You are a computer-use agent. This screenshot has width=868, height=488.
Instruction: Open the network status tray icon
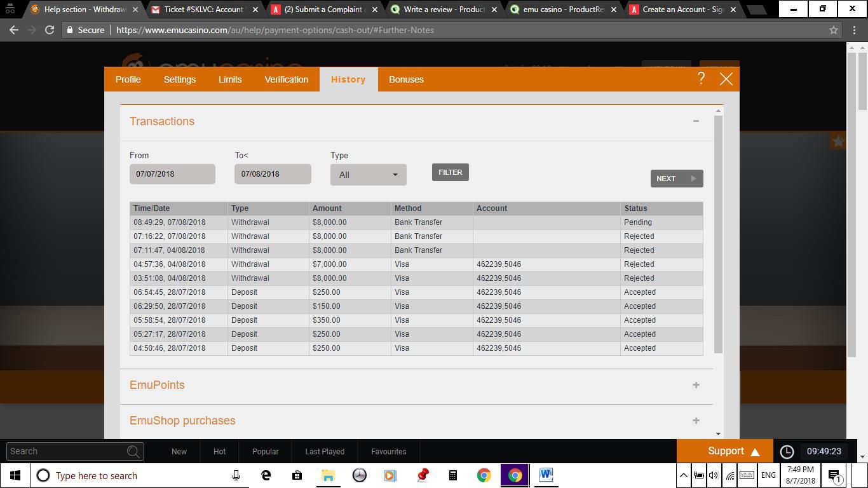click(730, 475)
